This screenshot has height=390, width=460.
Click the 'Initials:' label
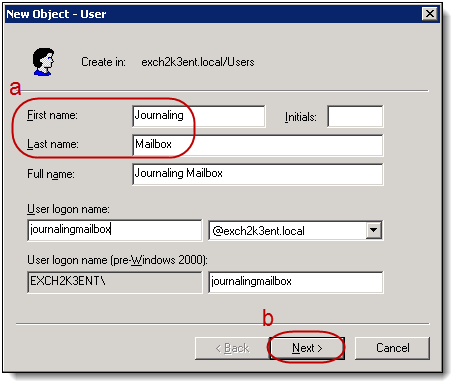click(300, 117)
